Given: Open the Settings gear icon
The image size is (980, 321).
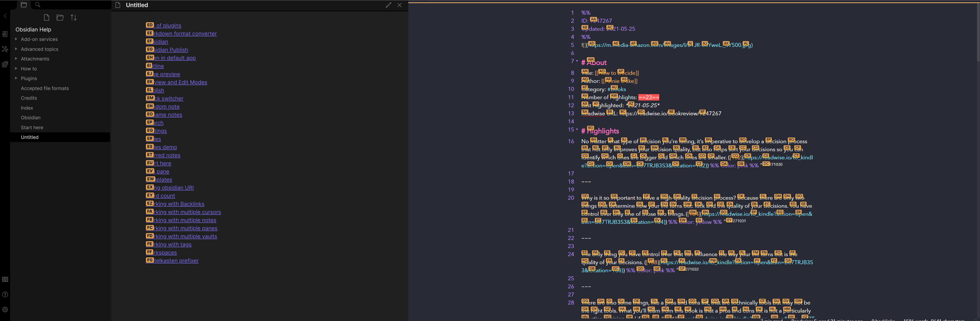Looking at the screenshot, I should (5, 310).
